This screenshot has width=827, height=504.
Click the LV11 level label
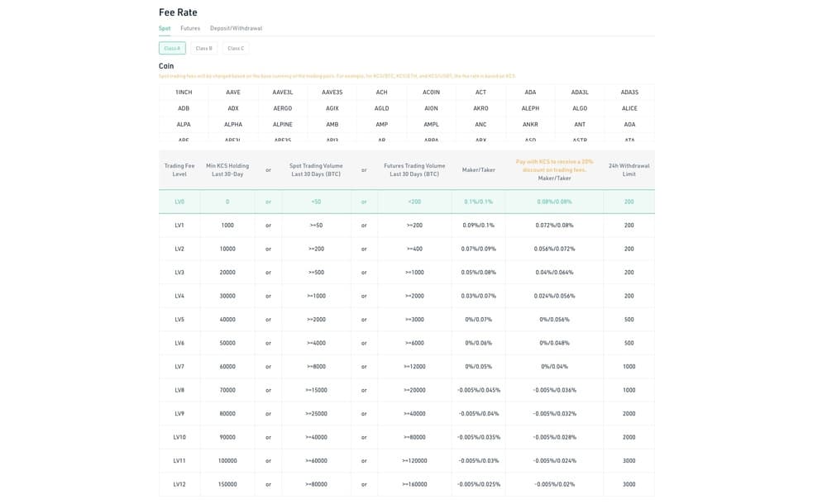[179, 461]
